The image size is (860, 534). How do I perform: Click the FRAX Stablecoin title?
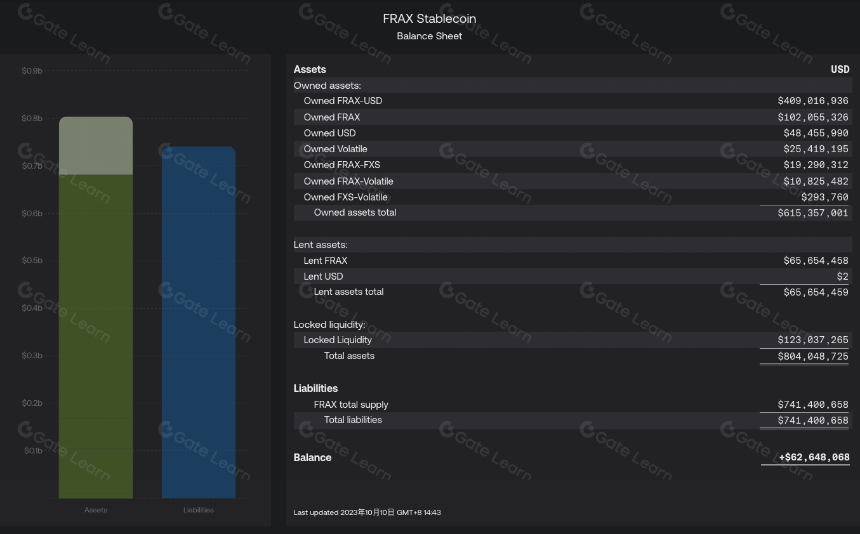click(429, 19)
